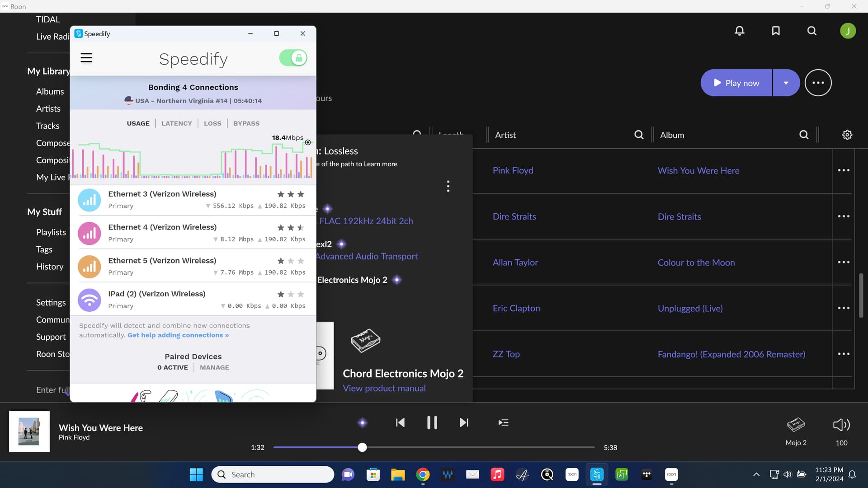This screenshot has width=868, height=488.
Task: Filter the Album column with its search icon
Action: pos(804,135)
